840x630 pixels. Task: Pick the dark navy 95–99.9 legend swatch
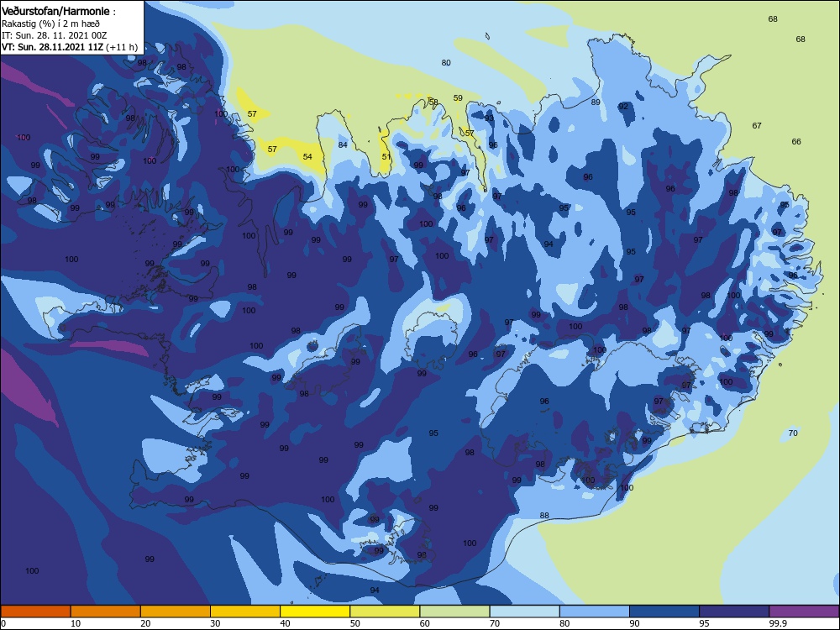[734, 612]
